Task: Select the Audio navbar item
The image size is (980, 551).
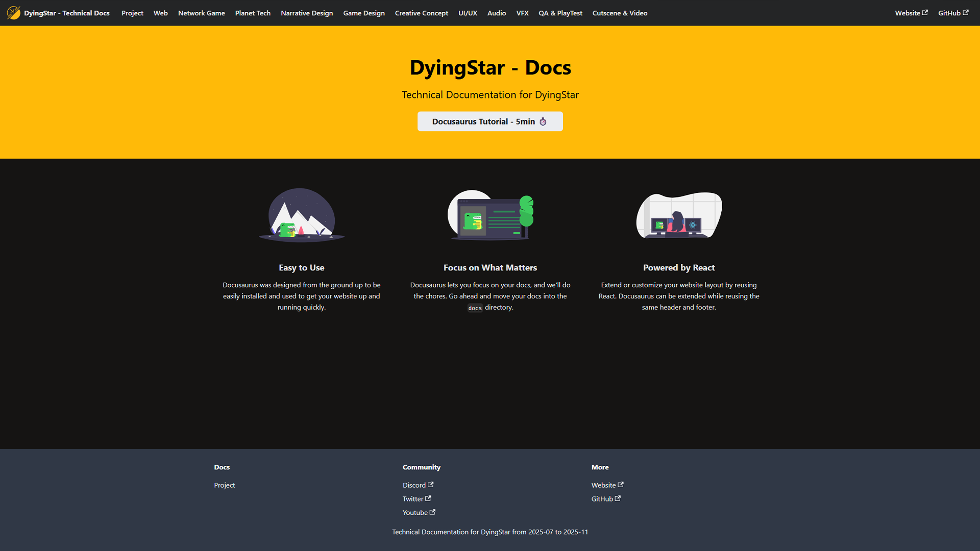Action: pyautogui.click(x=496, y=13)
